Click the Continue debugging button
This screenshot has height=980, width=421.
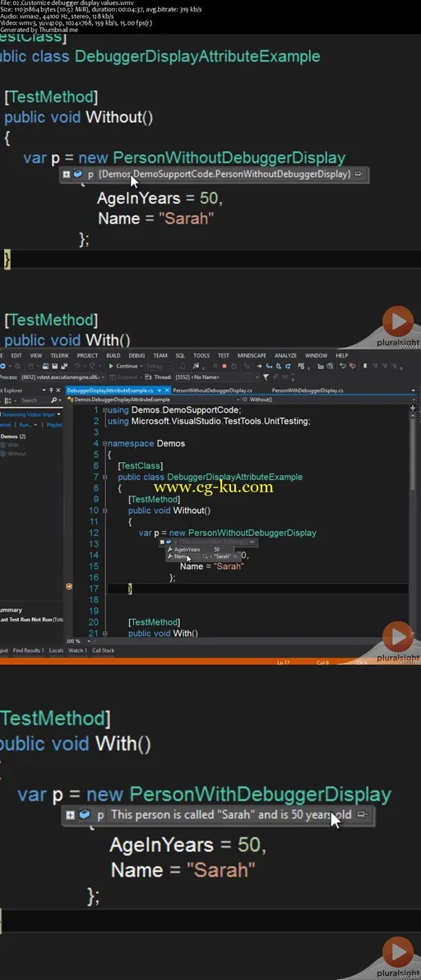point(123,366)
